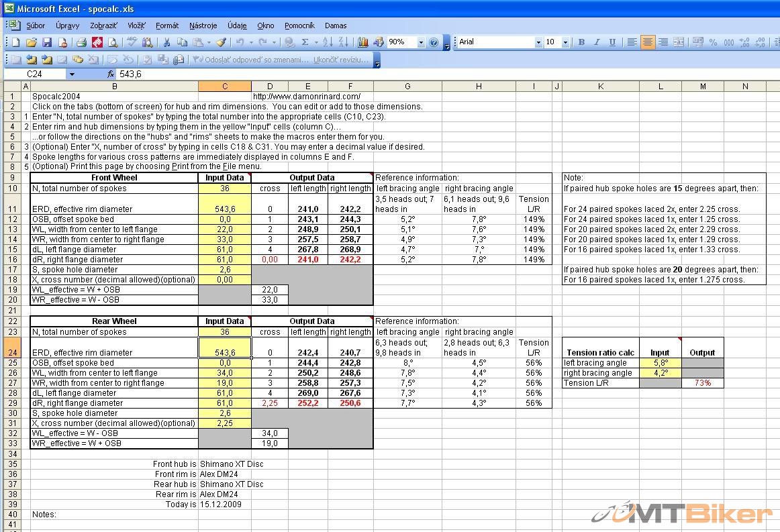Click the Save floppy disk icon

tap(47, 42)
